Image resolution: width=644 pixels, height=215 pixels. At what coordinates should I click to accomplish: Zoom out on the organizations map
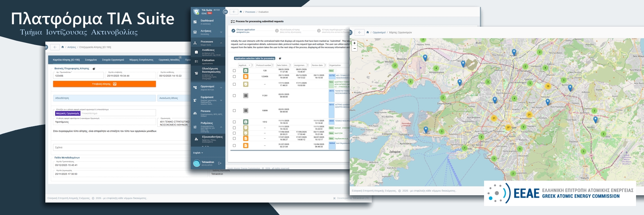354,49
